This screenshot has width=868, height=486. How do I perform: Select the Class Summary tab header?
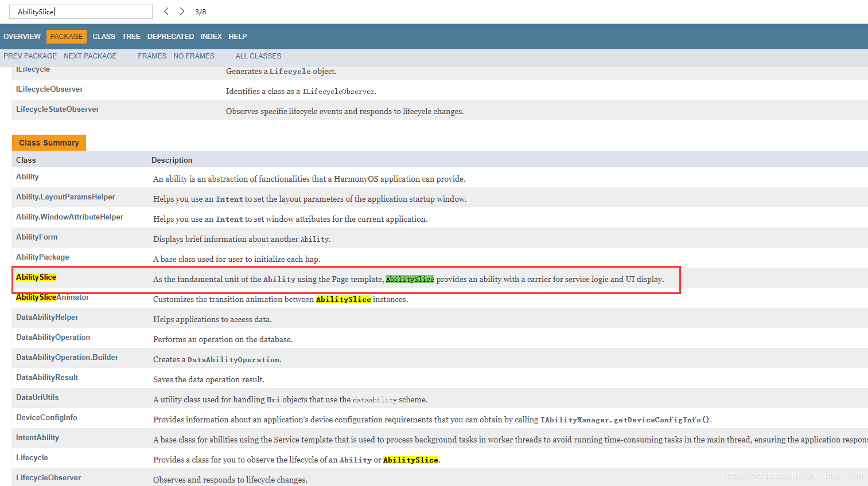click(x=49, y=143)
